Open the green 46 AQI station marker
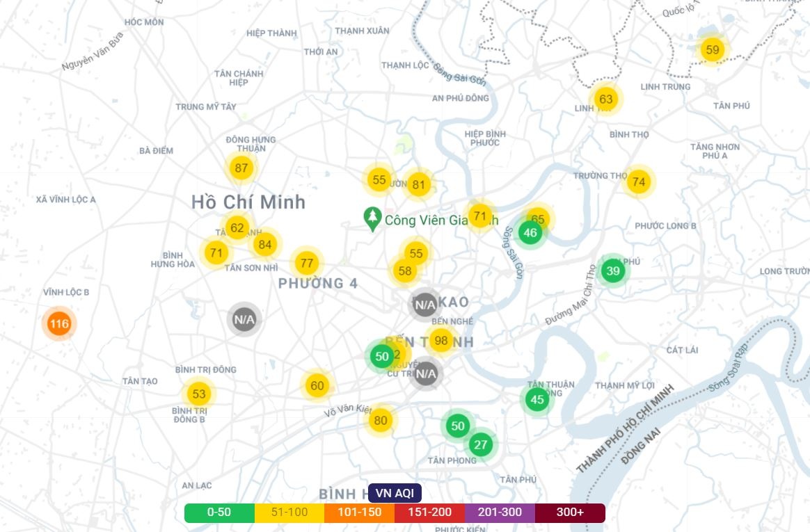The image size is (810, 532). tap(530, 232)
